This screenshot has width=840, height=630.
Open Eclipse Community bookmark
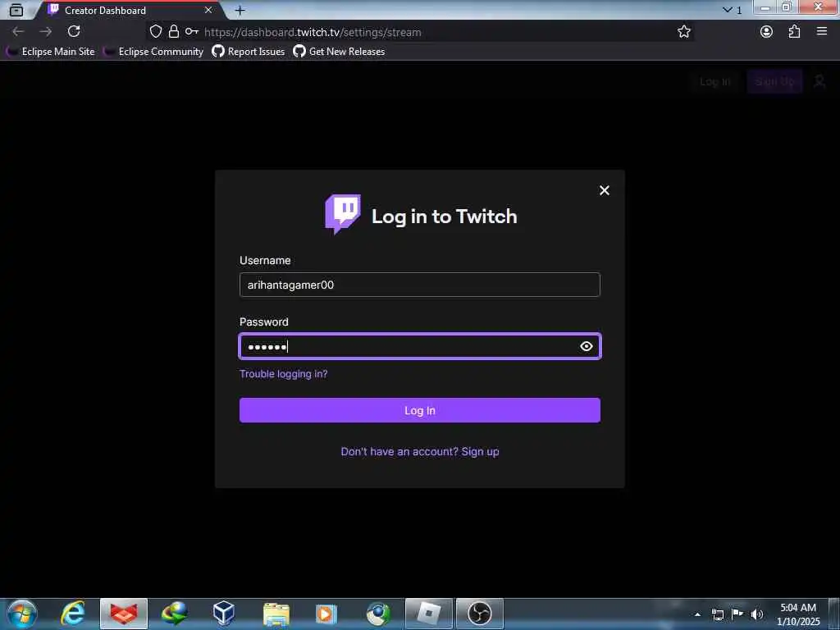click(153, 52)
